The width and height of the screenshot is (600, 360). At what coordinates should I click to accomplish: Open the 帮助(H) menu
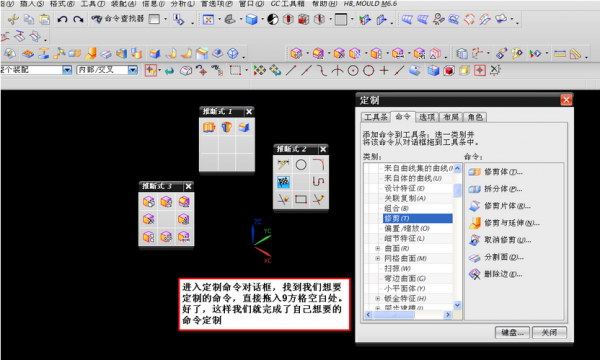point(325,4)
